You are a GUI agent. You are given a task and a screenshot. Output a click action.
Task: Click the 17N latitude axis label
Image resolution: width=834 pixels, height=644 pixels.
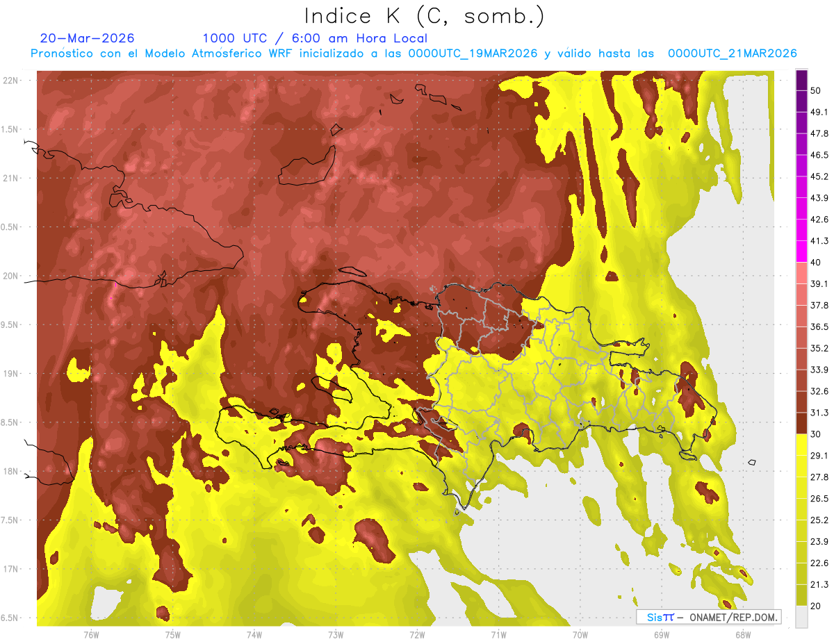pos(12,569)
